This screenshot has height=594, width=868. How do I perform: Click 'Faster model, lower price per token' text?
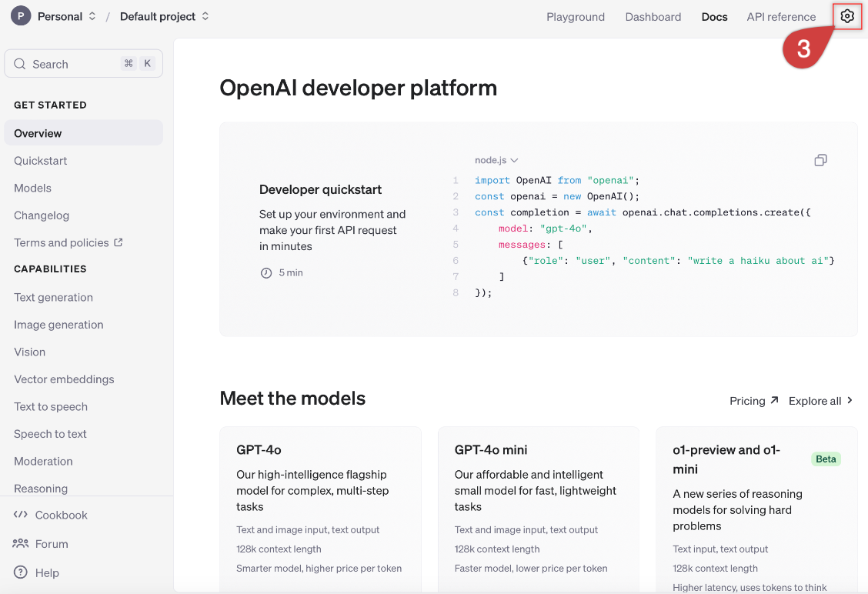531,568
